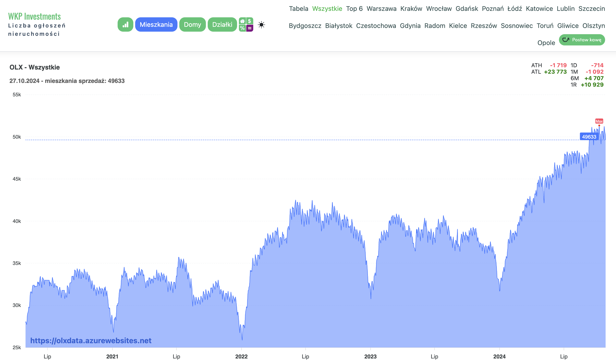
Task: Show data for Warszawa
Action: (381, 9)
